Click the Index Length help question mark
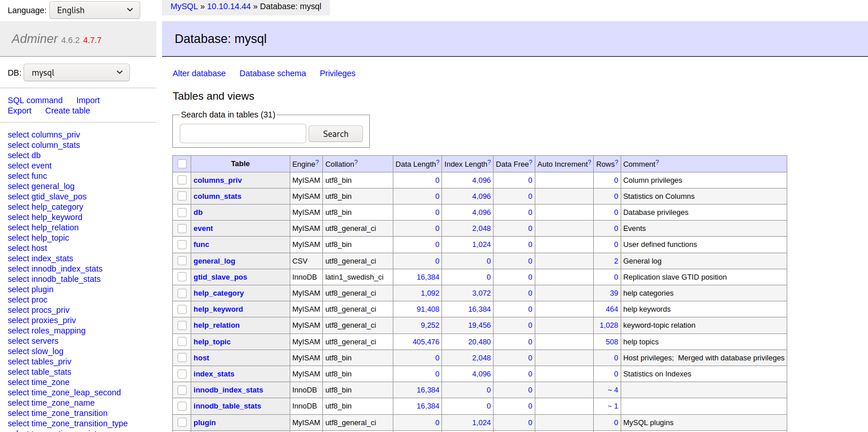 coord(490,162)
